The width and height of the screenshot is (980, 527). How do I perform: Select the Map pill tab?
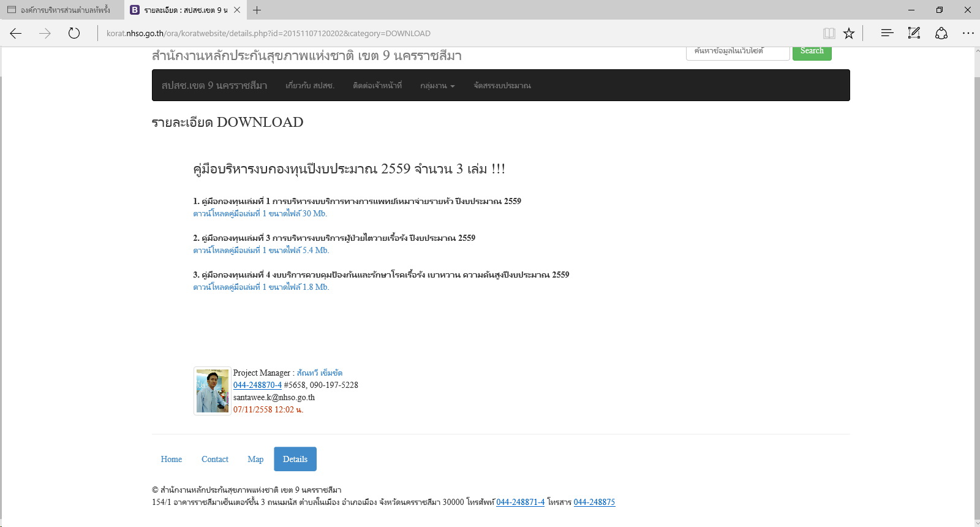(x=255, y=459)
